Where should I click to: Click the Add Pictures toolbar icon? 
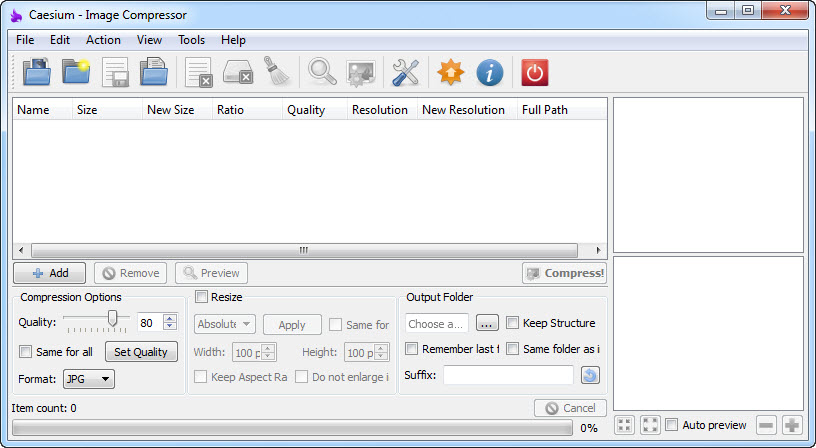[36, 72]
